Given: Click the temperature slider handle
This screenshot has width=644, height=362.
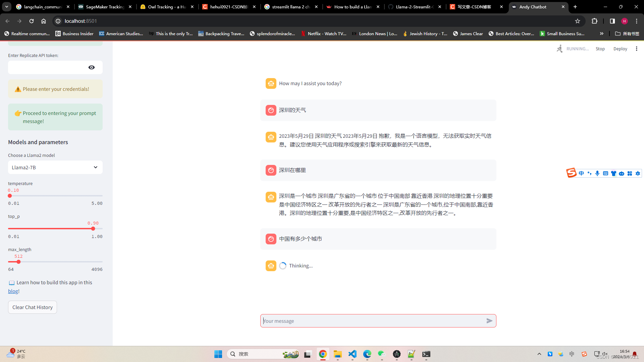Looking at the screenshot, I should (9, 196).
